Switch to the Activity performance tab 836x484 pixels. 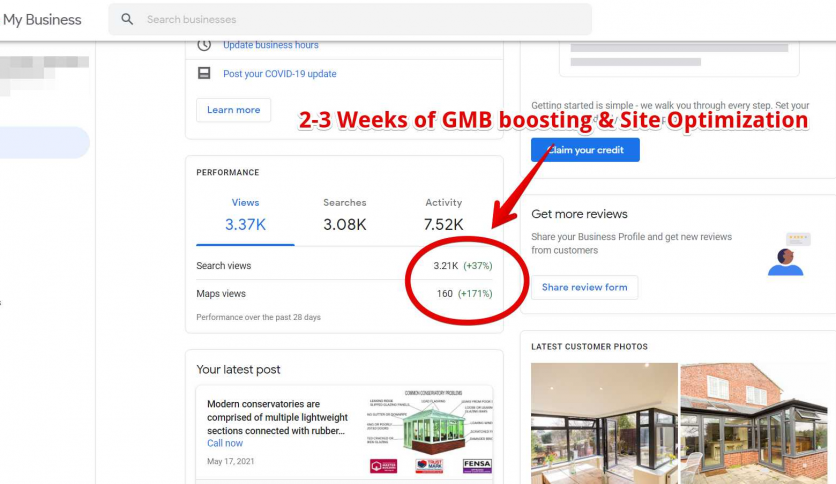[444, 215]
